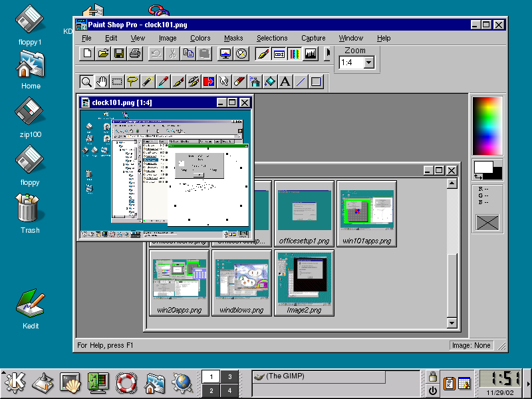The height and width of the screenshot is (399, 532).
Task: Open the View menu
Action: pos(138,38)
